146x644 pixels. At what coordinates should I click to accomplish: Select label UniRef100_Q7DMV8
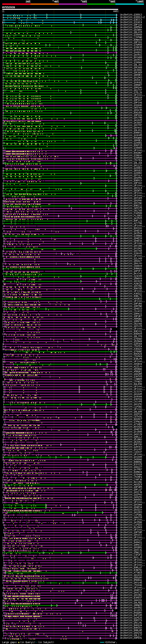(x=131, y=45)
